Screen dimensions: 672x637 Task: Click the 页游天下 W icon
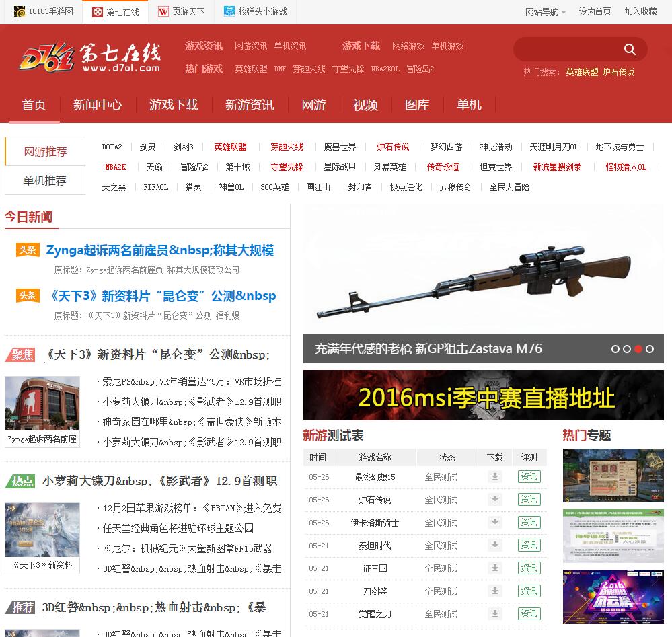tap(163, 11)
